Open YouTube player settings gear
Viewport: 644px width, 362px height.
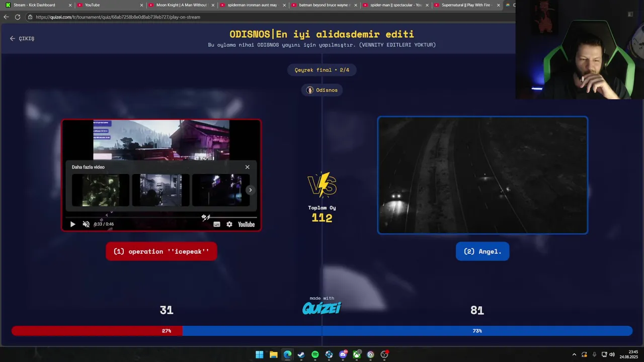coord(229,224)
